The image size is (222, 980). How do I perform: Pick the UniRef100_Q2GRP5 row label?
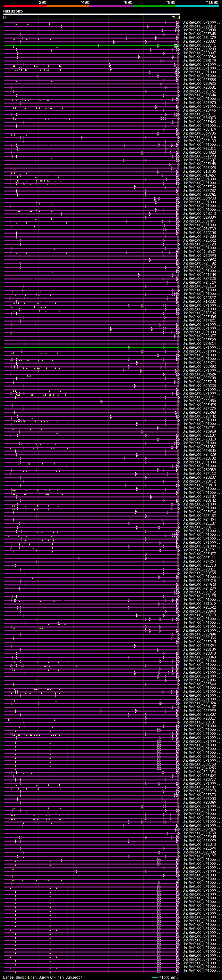pos(199,256)
